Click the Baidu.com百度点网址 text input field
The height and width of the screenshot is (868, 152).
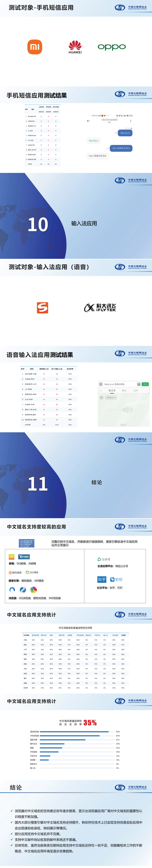(x=118, y=384)
